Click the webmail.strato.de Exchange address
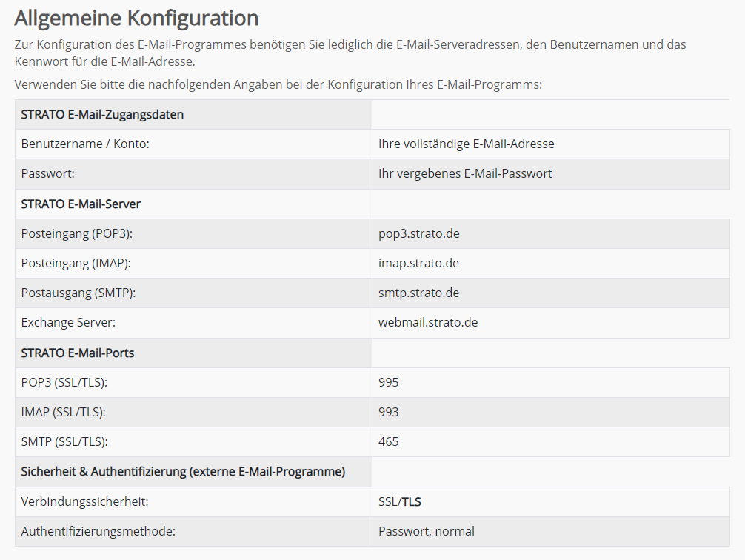 (x=428, y=323)
